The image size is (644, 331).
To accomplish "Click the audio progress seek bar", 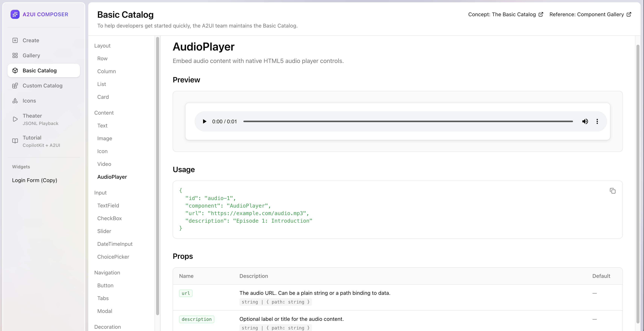I will (x=408, y=122).
